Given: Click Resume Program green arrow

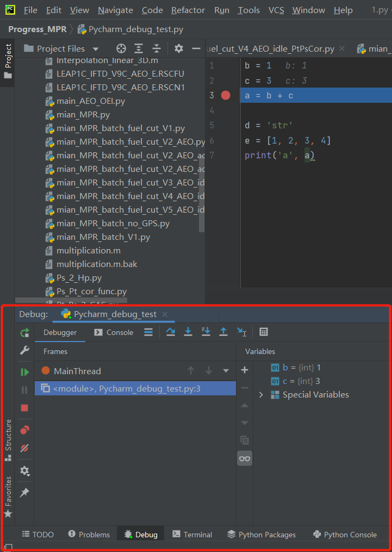Looking at the screenshot, I should 24,372.
